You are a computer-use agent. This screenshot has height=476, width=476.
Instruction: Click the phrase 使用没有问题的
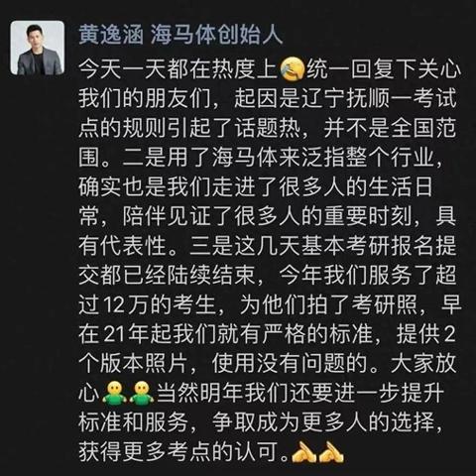click(x=290, y=363)
